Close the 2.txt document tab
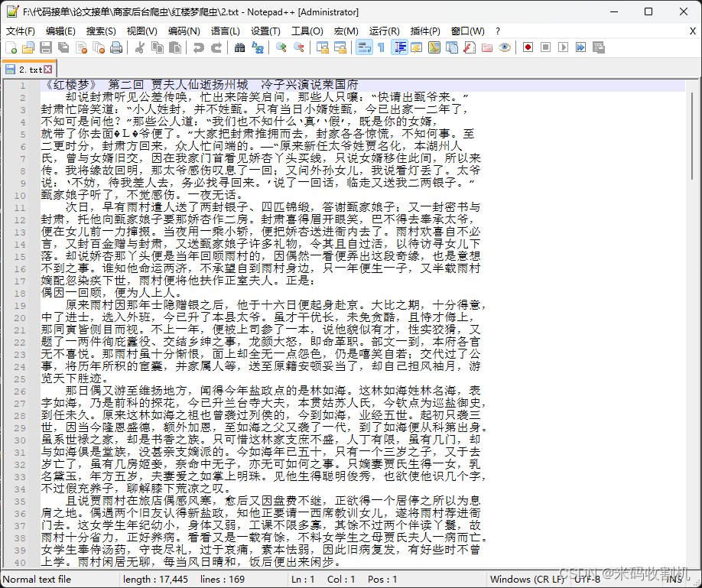The width and height of the screenshot is (702, 588). [48, 68]
